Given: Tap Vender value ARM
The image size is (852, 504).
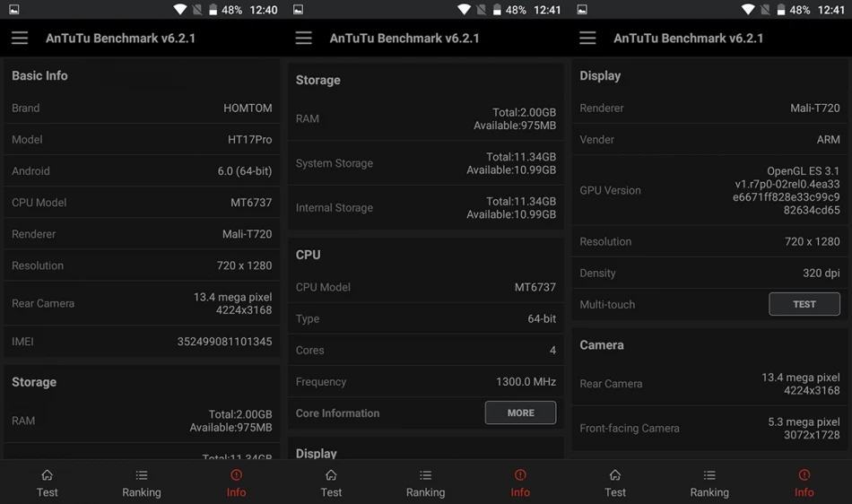Looking at the screenshot, I should pos(828,140).
